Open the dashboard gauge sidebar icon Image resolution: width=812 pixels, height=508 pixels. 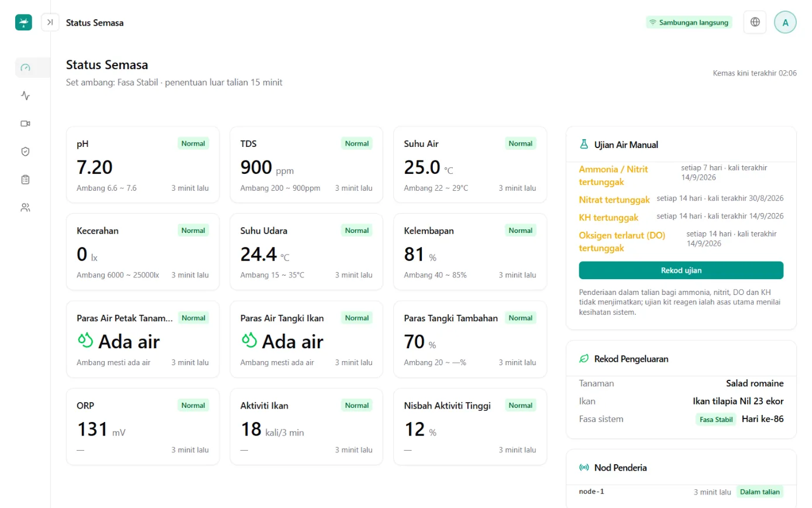click(x=25, y=67)
